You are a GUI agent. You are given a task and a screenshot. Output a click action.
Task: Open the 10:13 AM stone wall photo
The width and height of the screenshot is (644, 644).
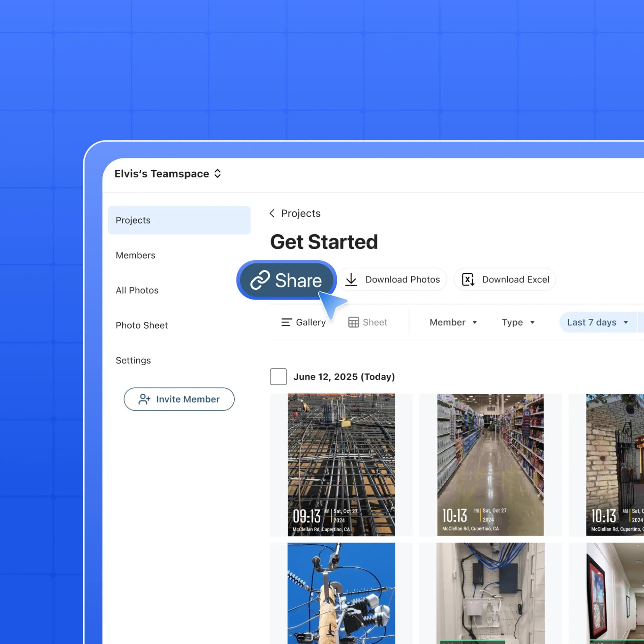pyautogui.click(x=615, y=465)
